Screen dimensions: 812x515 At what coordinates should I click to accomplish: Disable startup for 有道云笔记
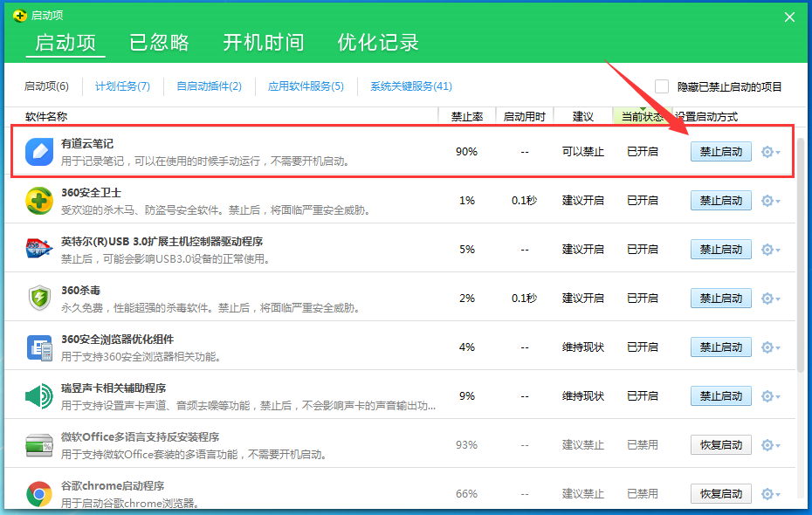click(720, 151)
